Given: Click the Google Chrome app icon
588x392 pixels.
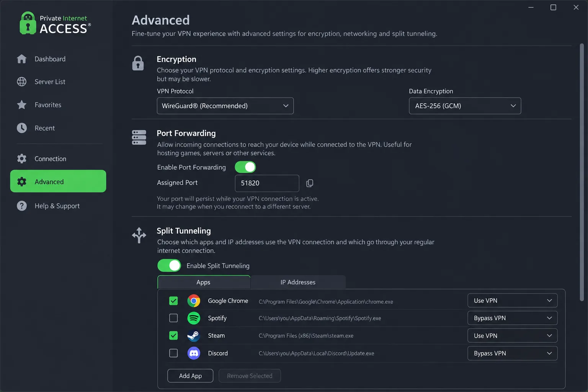Looking at the screenshot, I should point(194,301).
